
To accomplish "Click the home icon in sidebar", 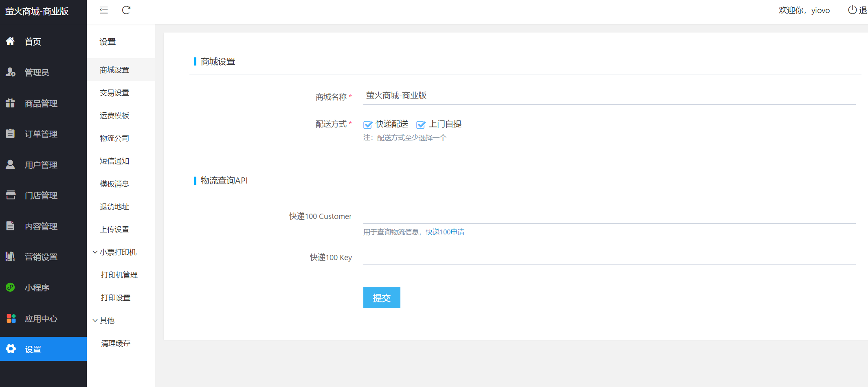I will tap(11, 41).
